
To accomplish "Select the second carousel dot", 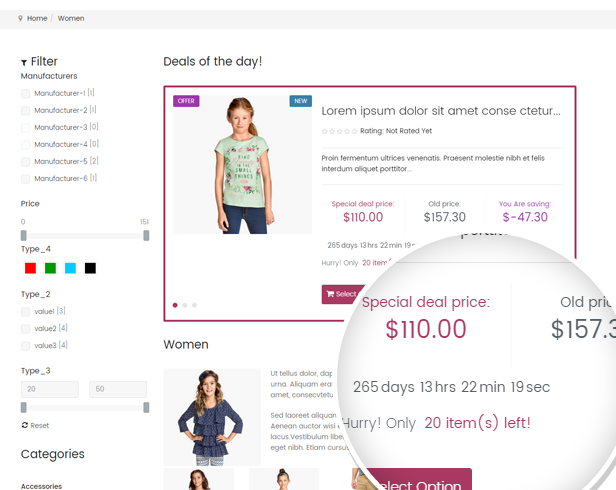I will 185,305.
